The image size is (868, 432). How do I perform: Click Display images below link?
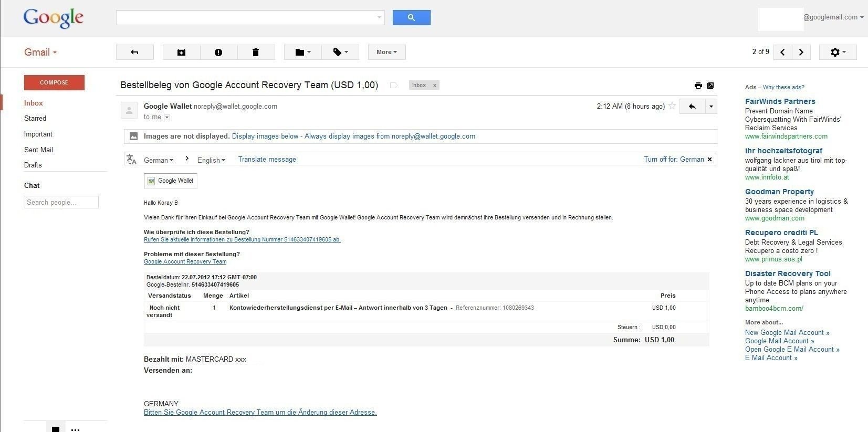click(265, 136)
